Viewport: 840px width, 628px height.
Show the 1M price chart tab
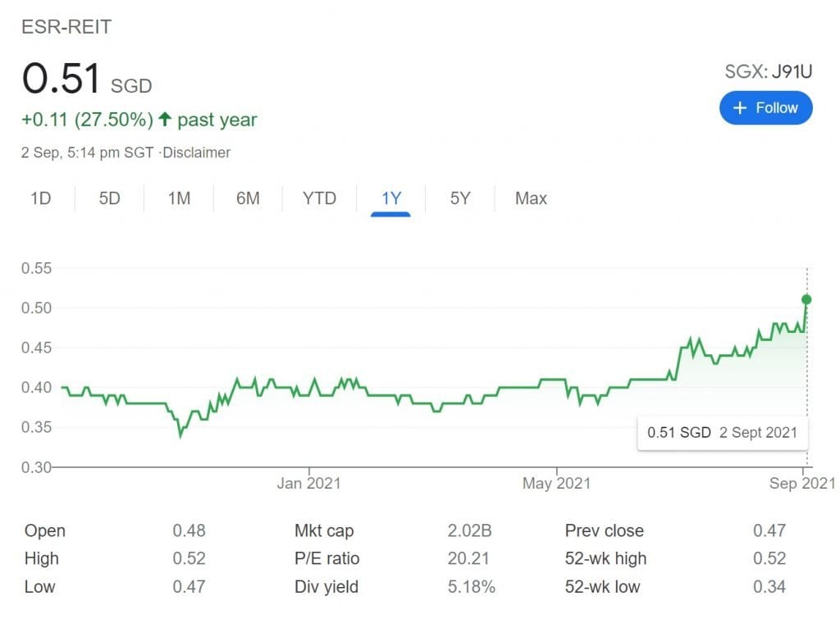coord(179,198)
